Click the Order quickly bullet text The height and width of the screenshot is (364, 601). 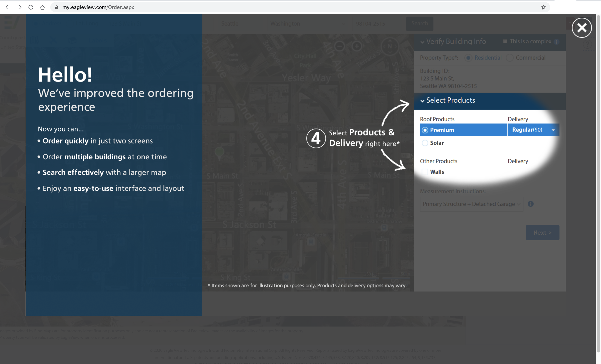pos(97,141)
